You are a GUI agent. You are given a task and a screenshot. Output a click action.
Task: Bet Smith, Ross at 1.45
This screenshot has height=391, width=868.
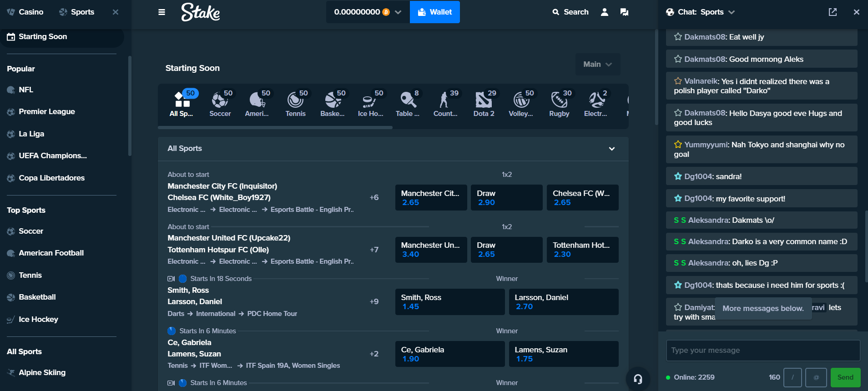[x=450, y=302]
